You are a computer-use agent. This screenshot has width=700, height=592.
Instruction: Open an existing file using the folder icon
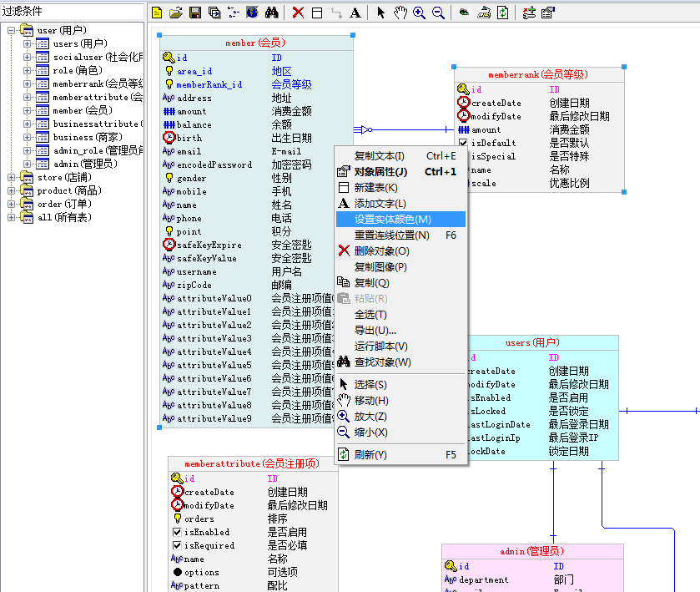[x=175, y=13]
